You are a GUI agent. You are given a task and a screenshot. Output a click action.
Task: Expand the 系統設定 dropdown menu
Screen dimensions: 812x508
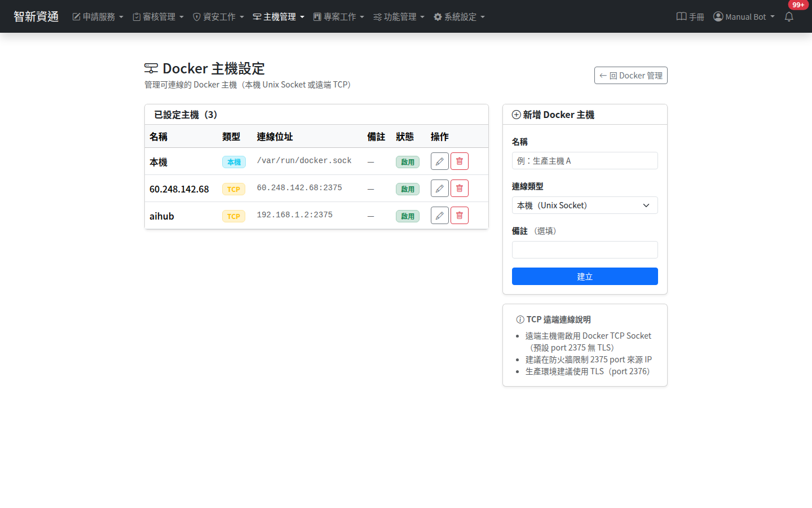coord(459,17)
